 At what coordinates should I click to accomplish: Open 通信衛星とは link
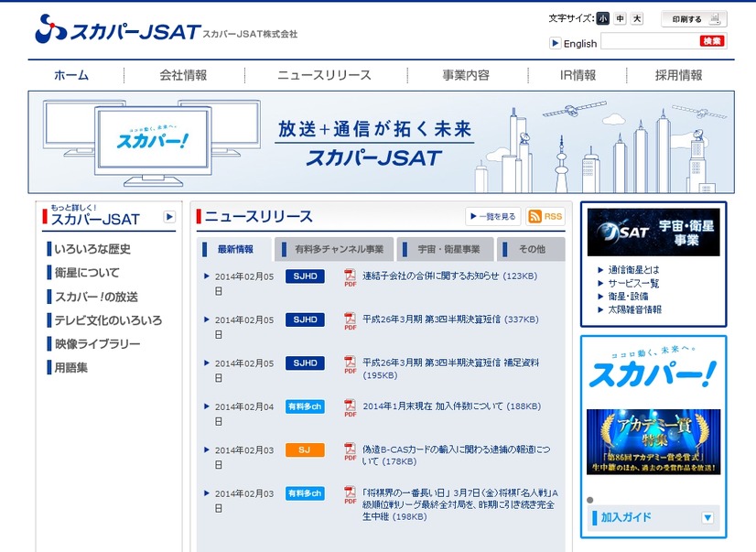(633, 270)
